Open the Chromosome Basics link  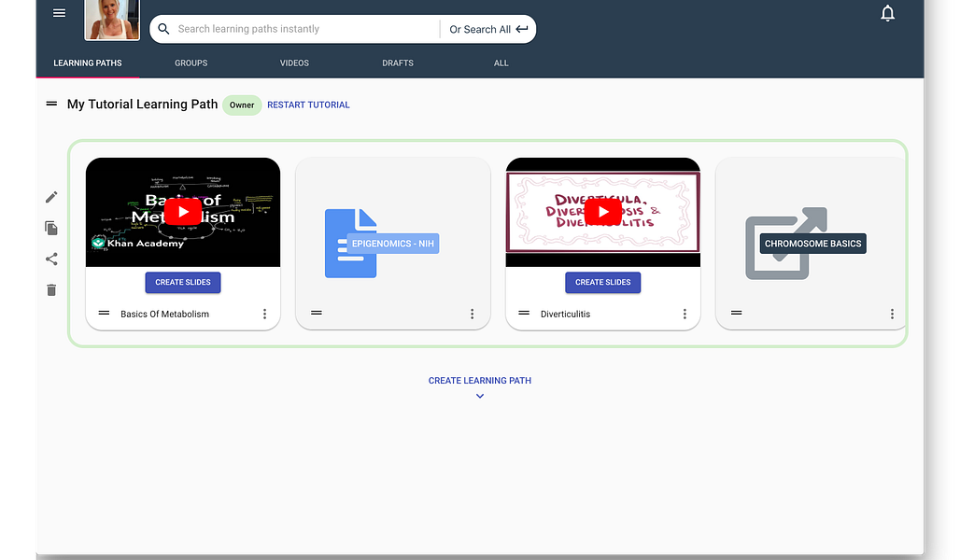813,244
